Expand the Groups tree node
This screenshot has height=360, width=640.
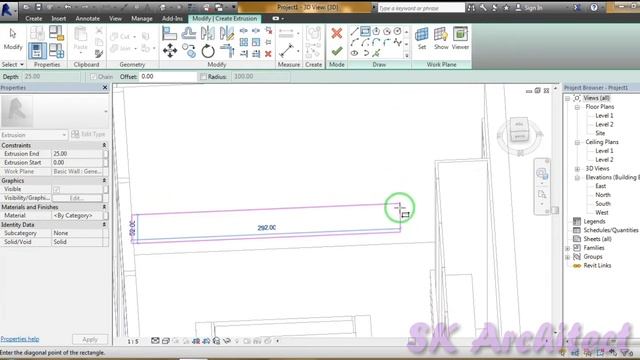(567, 257)
